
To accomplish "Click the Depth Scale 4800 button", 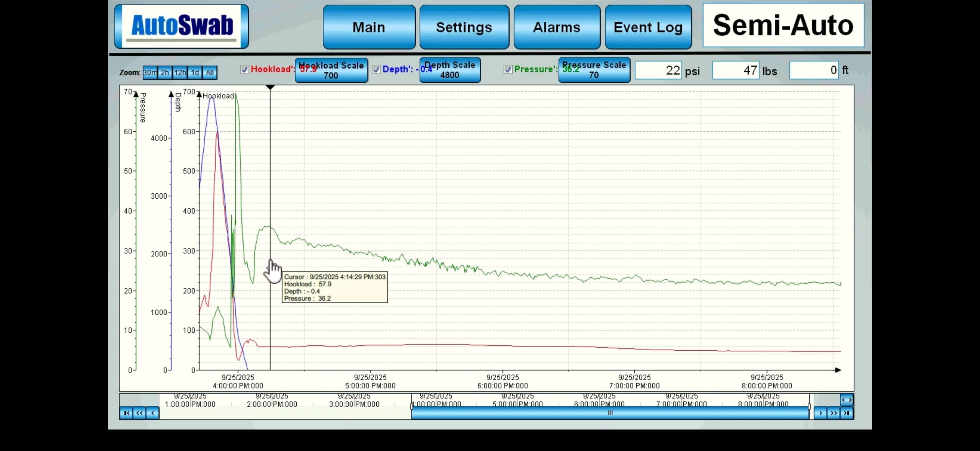I will point(450,70).
